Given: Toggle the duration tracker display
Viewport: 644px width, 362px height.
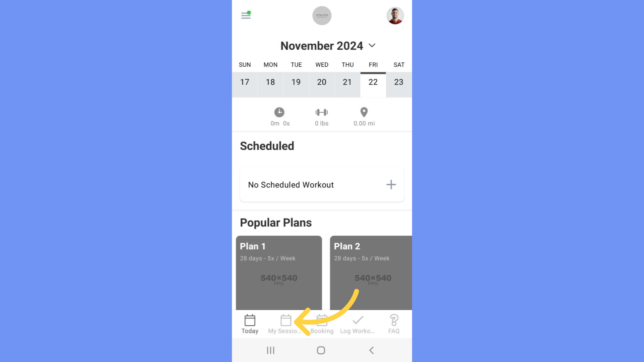Looking at the screenshot, I should [279, 117].
